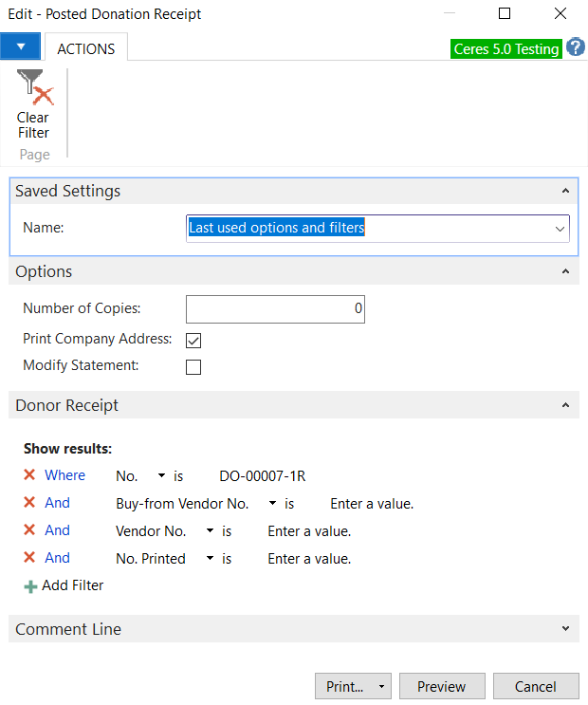Click the Preview button
588x705 pixels.
(442, 687)
